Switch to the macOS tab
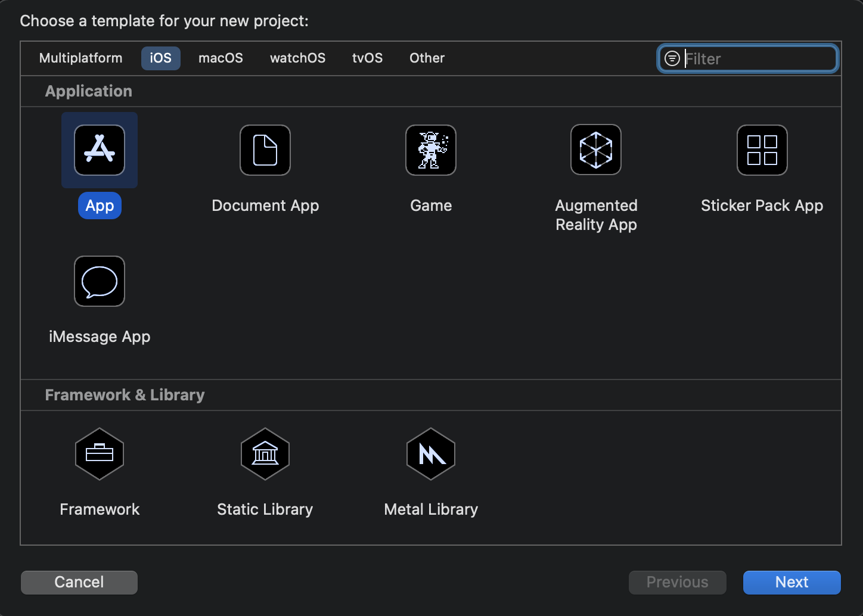Image resolution: width=863 pixels, height=616 pixels. (x=221, y=58)
